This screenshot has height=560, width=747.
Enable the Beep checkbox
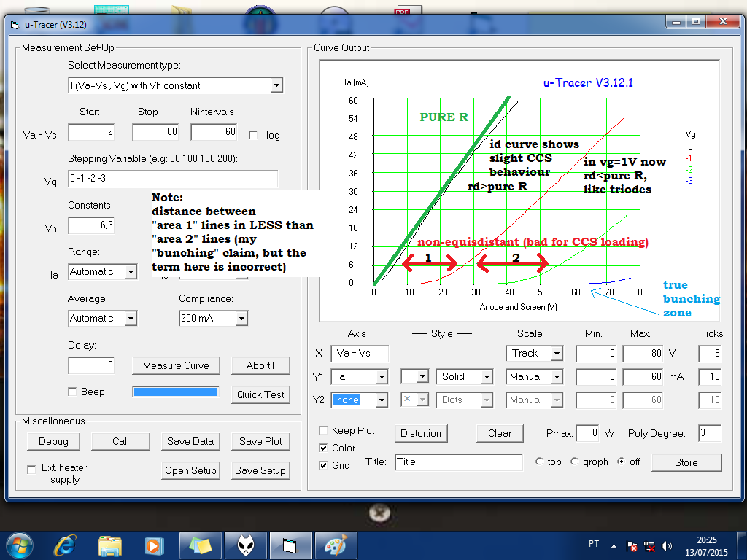click(x=72, y=392)
